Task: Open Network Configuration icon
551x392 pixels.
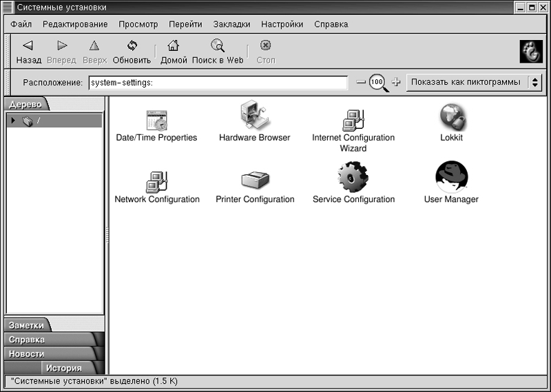Action: coord(157,182)
